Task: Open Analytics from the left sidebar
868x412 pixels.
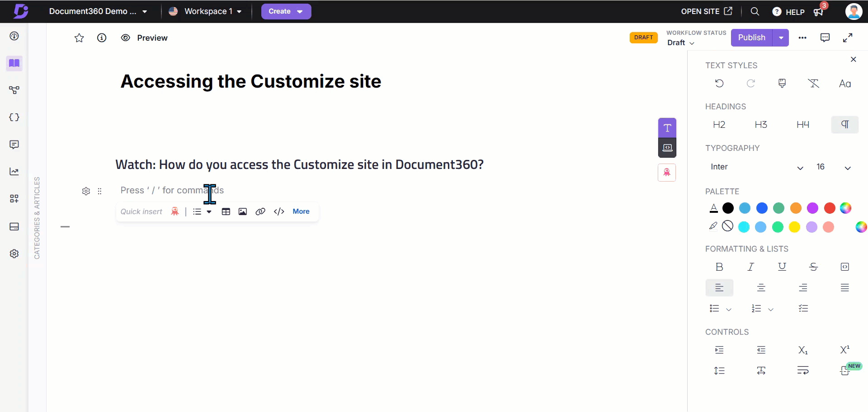Action: point(14,172)
